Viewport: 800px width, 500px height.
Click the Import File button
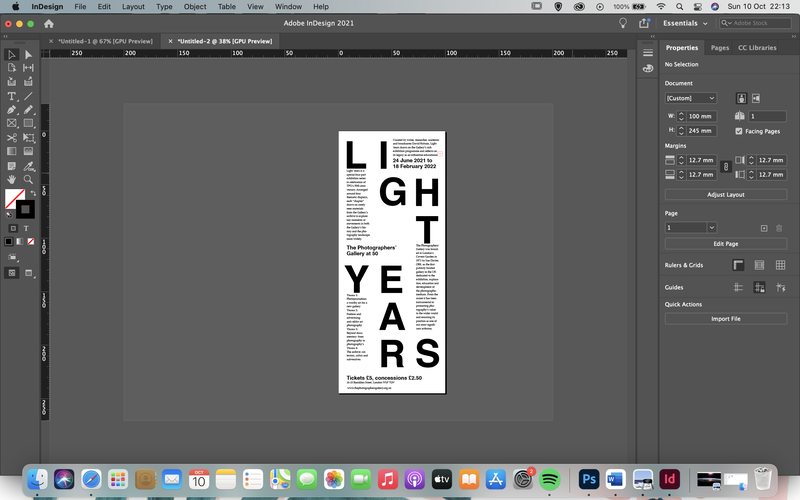726,319
